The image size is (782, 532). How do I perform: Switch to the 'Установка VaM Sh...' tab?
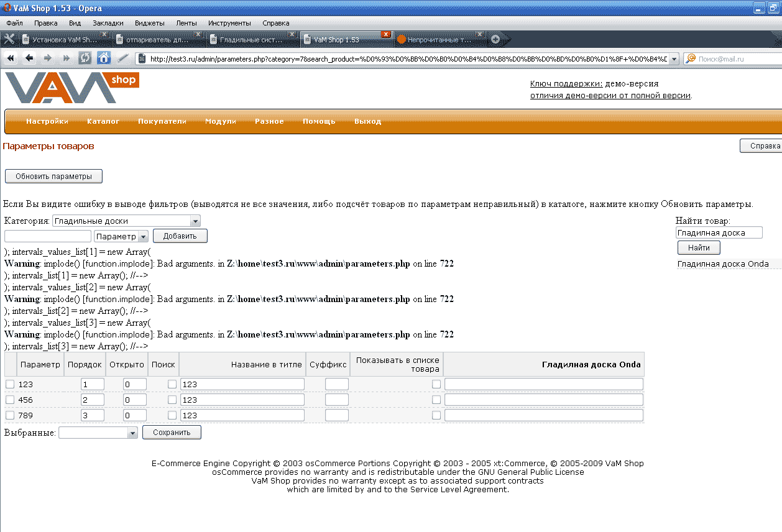pyautogui.click(x=65, y=40)
